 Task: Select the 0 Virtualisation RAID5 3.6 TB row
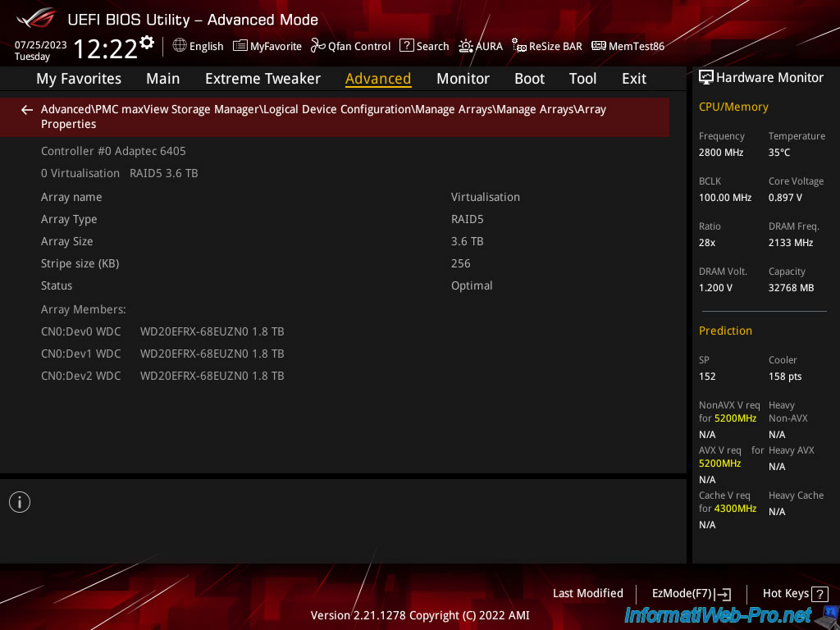[x=120, y=173]
